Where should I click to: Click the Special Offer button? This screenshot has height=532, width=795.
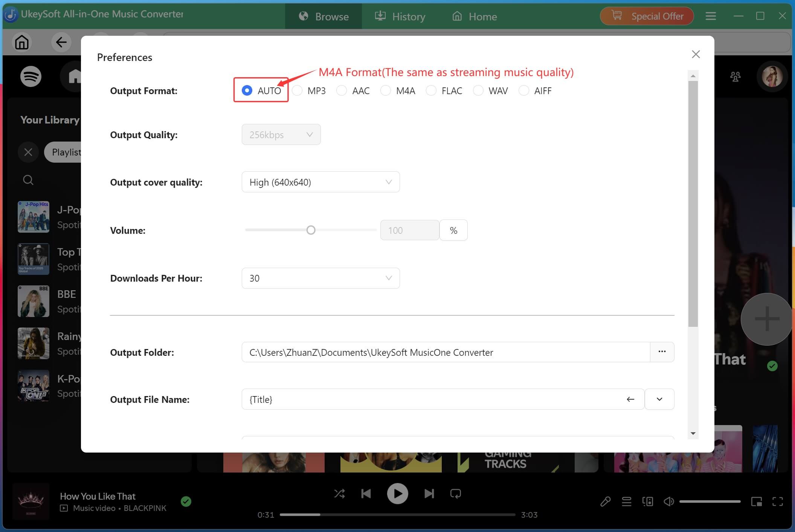646,16
